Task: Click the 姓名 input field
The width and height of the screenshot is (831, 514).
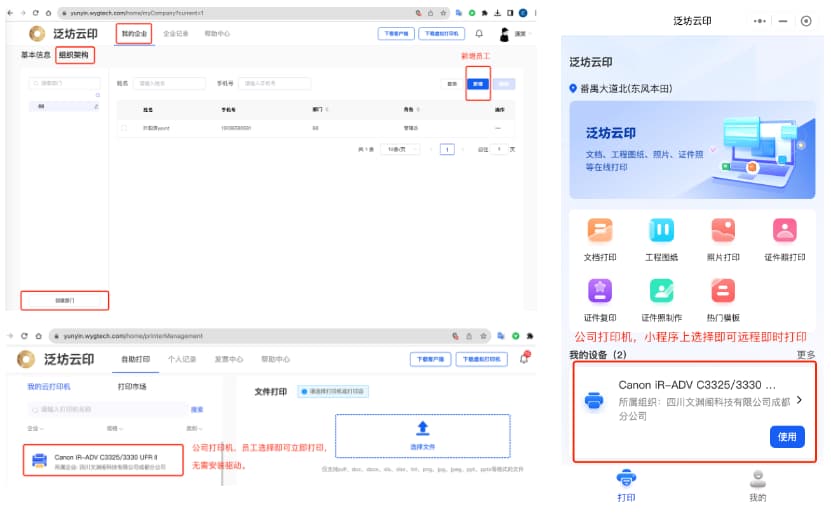Action: pos(169,83)
